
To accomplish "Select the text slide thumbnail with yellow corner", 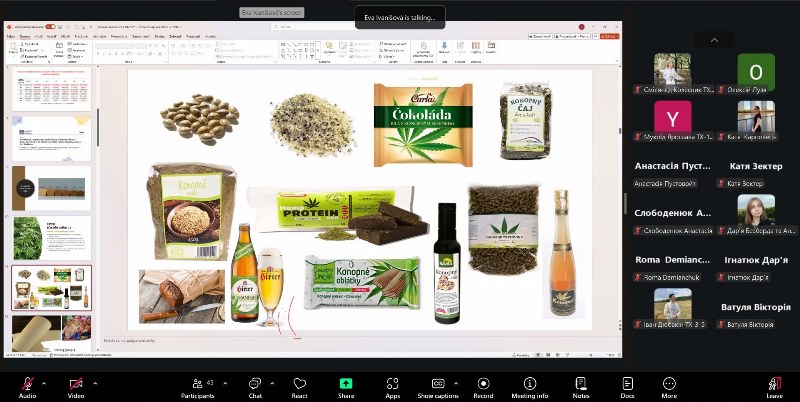I will pyautogui.click(x=52, y=138).
